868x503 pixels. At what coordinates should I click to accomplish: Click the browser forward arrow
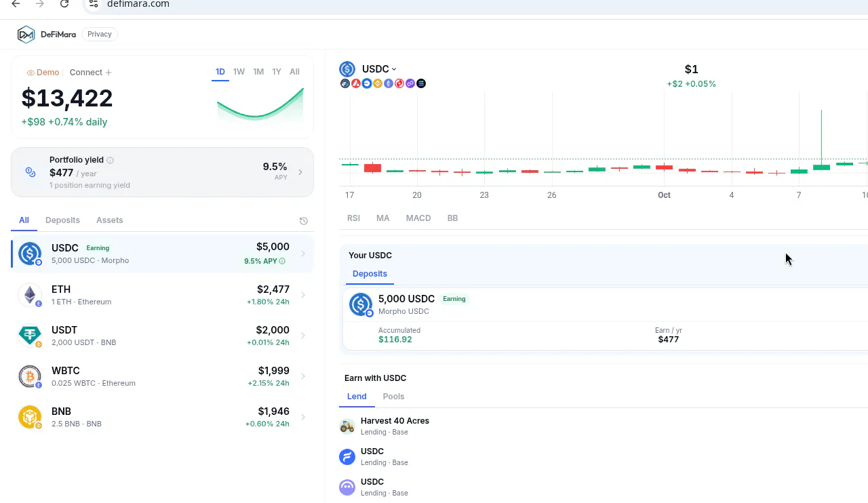click(40, 4)
